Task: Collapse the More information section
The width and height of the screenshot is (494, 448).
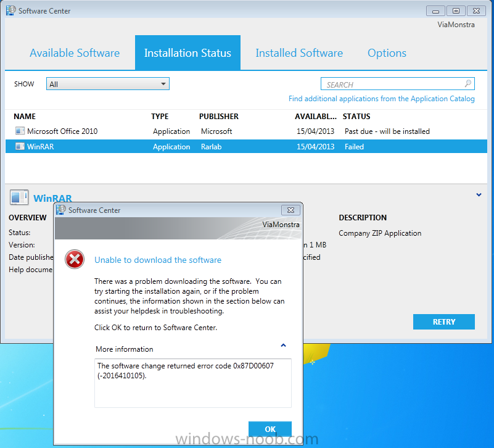Action: (x=283, y=346)
